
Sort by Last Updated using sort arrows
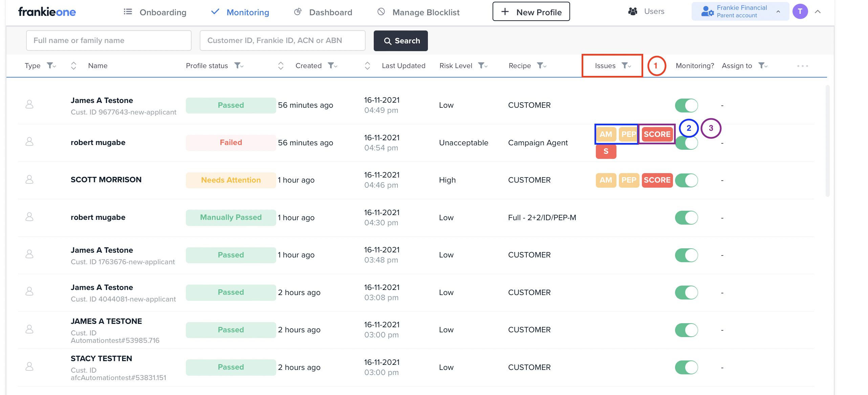pyautogui.click(x=367, y=66)
